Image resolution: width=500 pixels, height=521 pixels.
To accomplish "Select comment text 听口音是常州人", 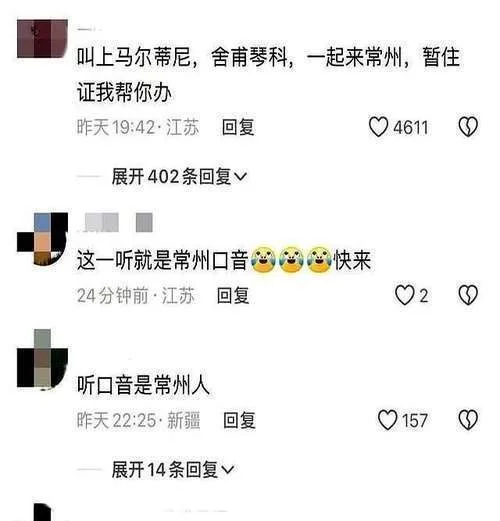I will tap(143, 384).
